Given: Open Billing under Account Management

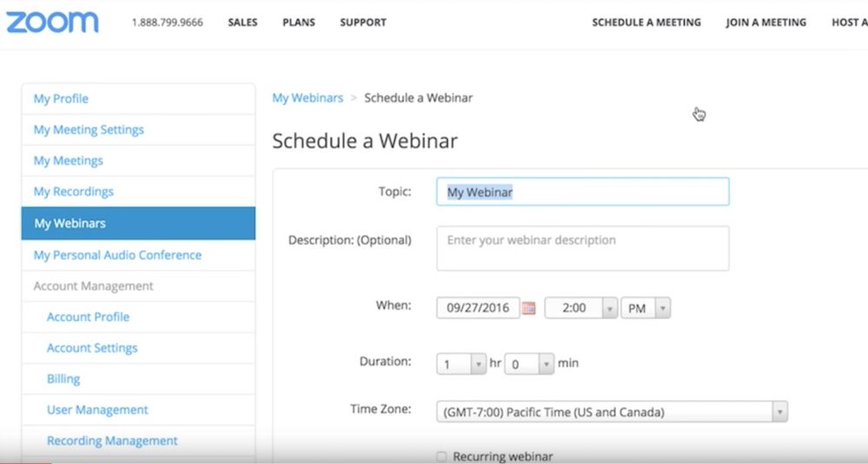Looking at the screenshot, I should [63, 379].
